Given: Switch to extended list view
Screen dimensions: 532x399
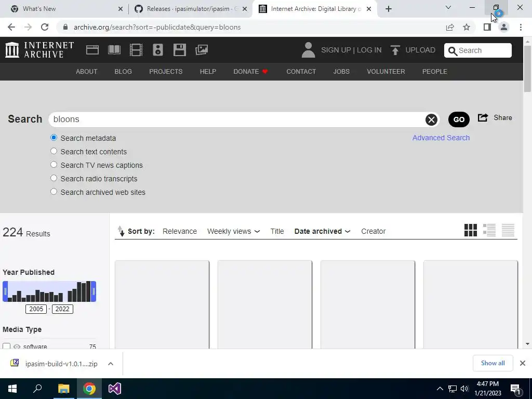Looking at the screenshot, I should click(489, 230).
